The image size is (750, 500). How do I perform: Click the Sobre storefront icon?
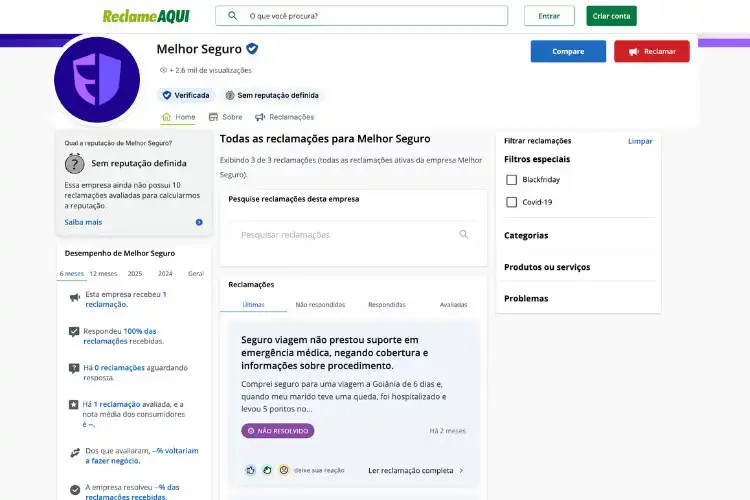pos(213,117)
